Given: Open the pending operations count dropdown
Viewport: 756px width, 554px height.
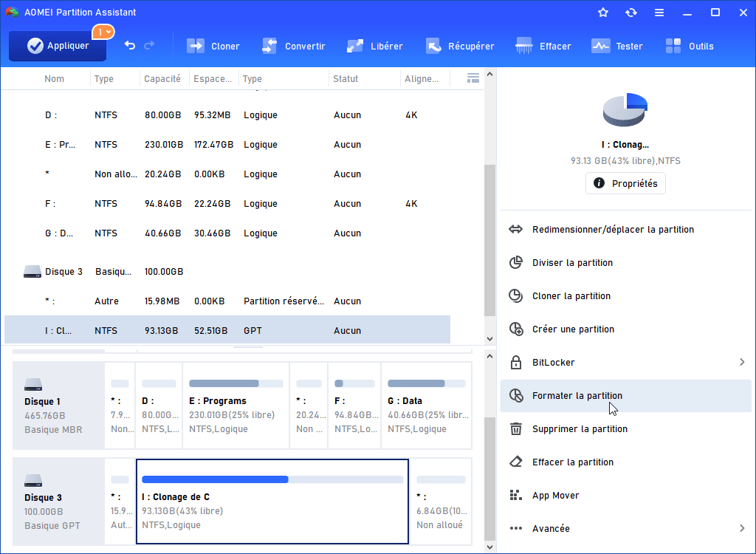Looking at the screenshot, I should [103, 33].
